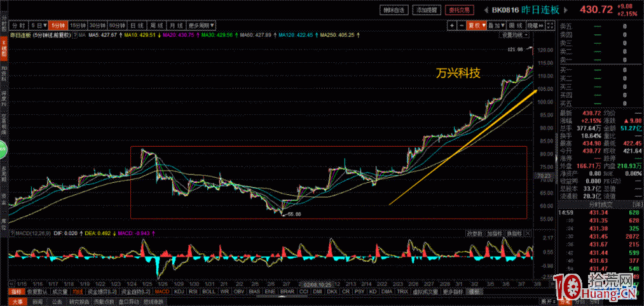This screenshot has height=306, width=644.
Task: Go to previous stock with left arrow
Action: 486,10
